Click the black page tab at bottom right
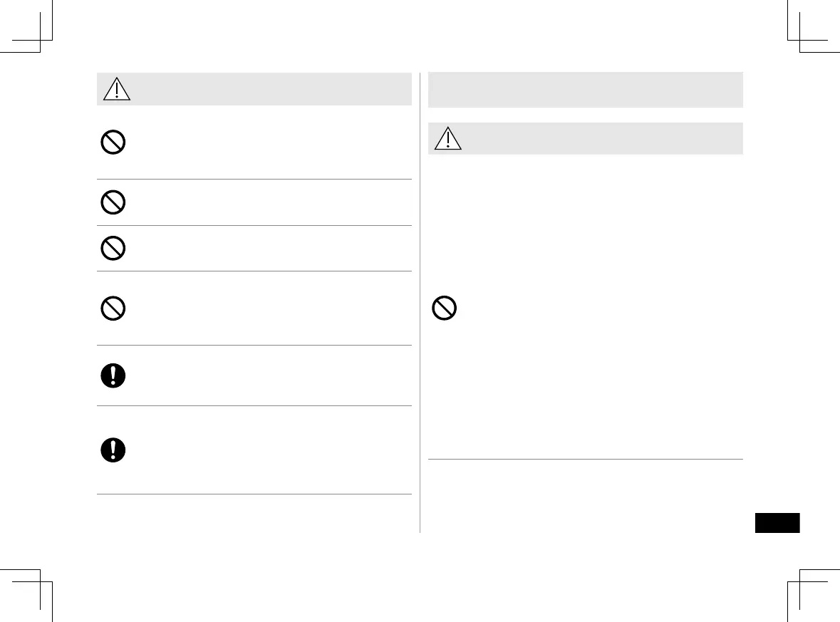840x622 pixels. pos(777,523)
